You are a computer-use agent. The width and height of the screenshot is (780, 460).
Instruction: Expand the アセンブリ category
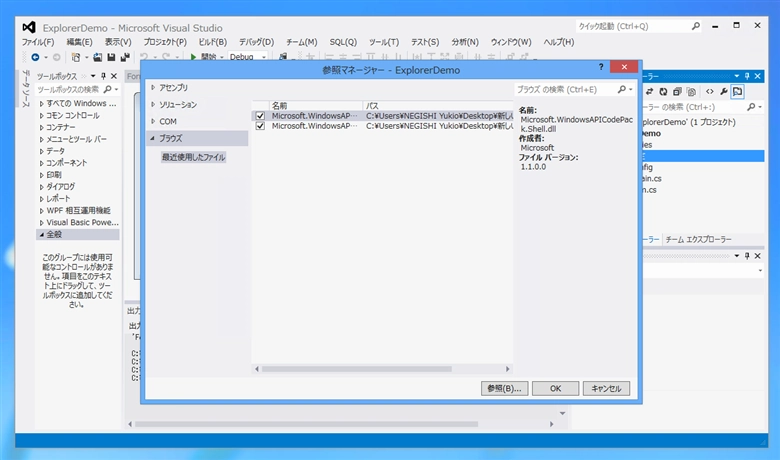[x=153, y=88]
